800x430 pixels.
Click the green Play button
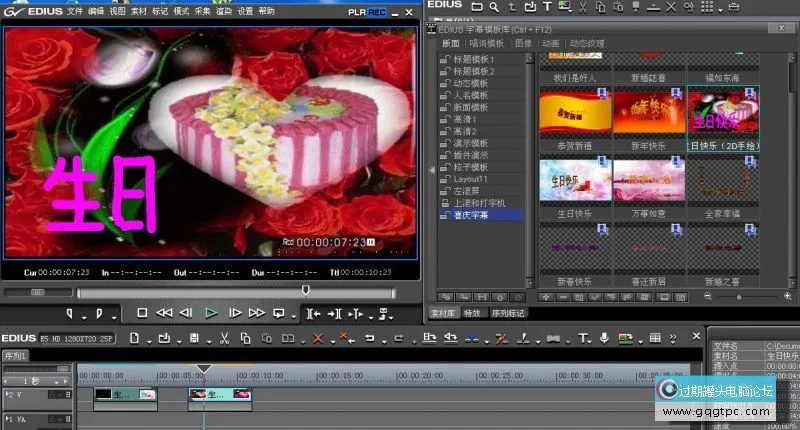[211, 313]
